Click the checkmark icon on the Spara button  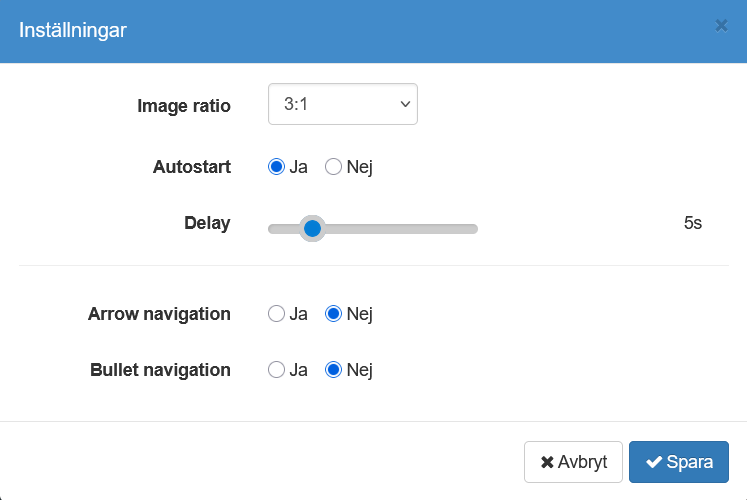[654, 462]
